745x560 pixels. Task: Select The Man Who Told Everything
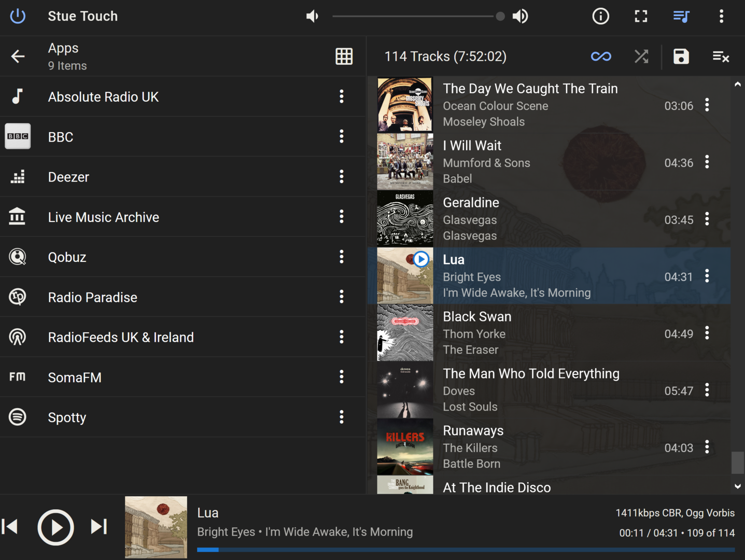549,390
